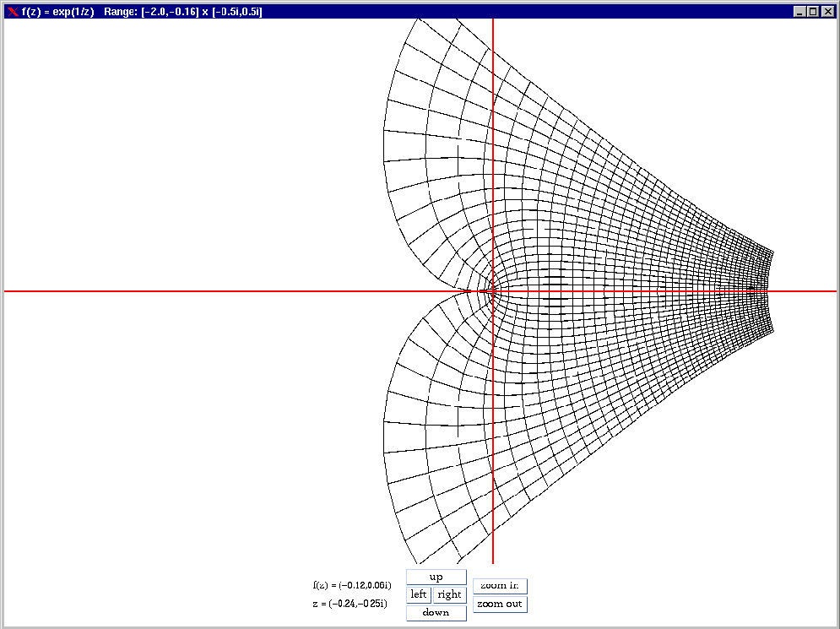Magnify the plot with "zoom in"
840x629 pixels.
point(500,586)
